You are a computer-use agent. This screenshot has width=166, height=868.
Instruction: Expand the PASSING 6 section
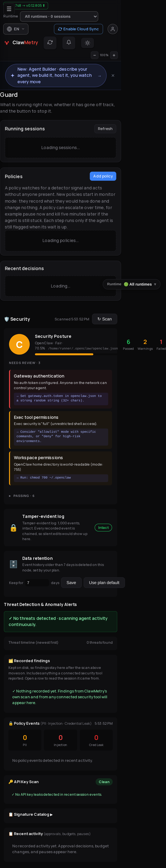(x=22, y=496)
